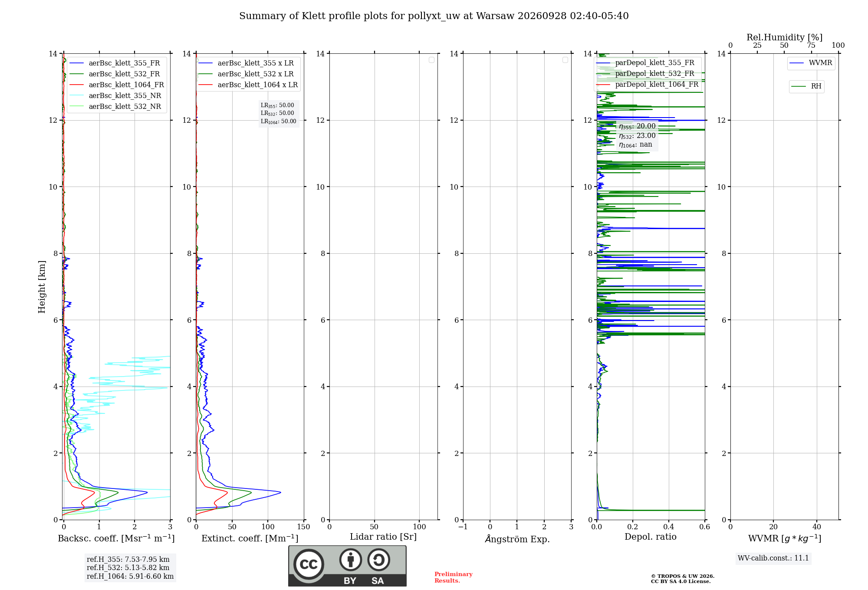Click the ShareAlike SA circular arrow icon

pyautogui.click(x=378, y=560)
